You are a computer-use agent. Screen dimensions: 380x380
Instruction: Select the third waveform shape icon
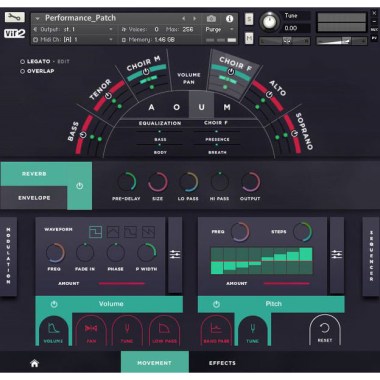point(130,232)
